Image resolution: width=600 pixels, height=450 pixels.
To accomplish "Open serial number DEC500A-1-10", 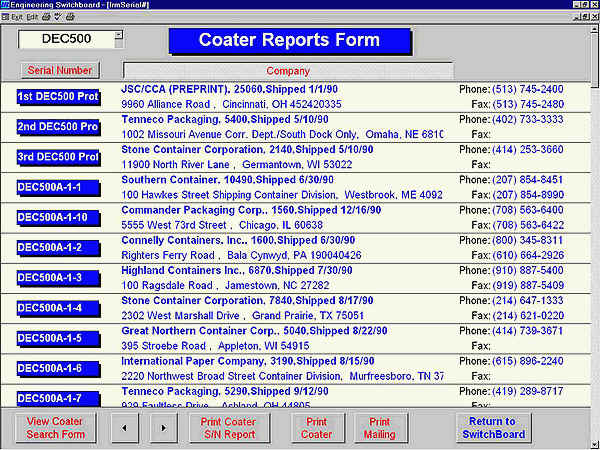I will pyautogui.click(x=58, y=217).
